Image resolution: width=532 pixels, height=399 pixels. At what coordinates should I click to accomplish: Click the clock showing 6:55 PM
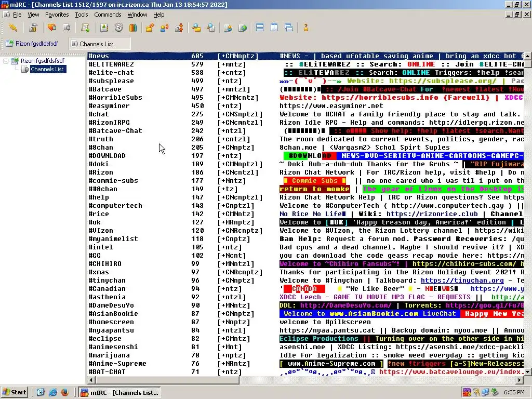(514, 393)
